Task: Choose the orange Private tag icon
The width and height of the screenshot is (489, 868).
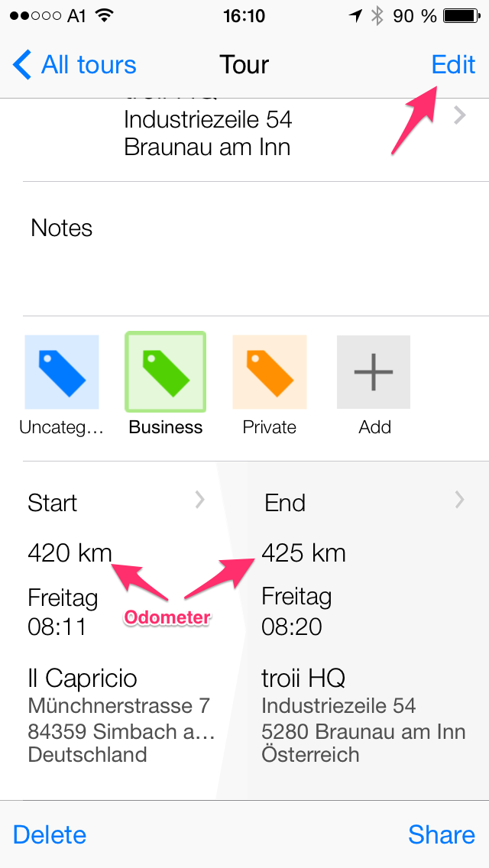Action: (x=270, y=372)
